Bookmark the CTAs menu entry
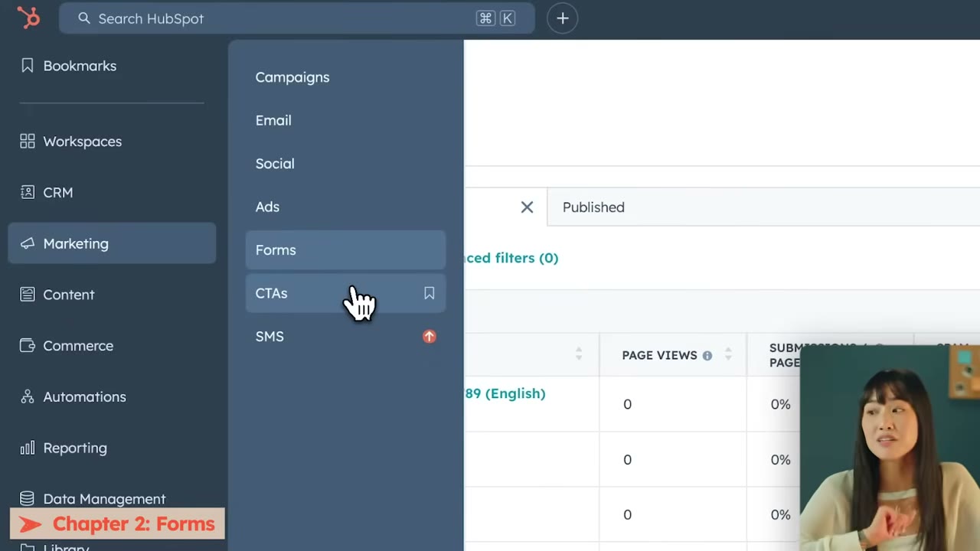 [430, 293]
